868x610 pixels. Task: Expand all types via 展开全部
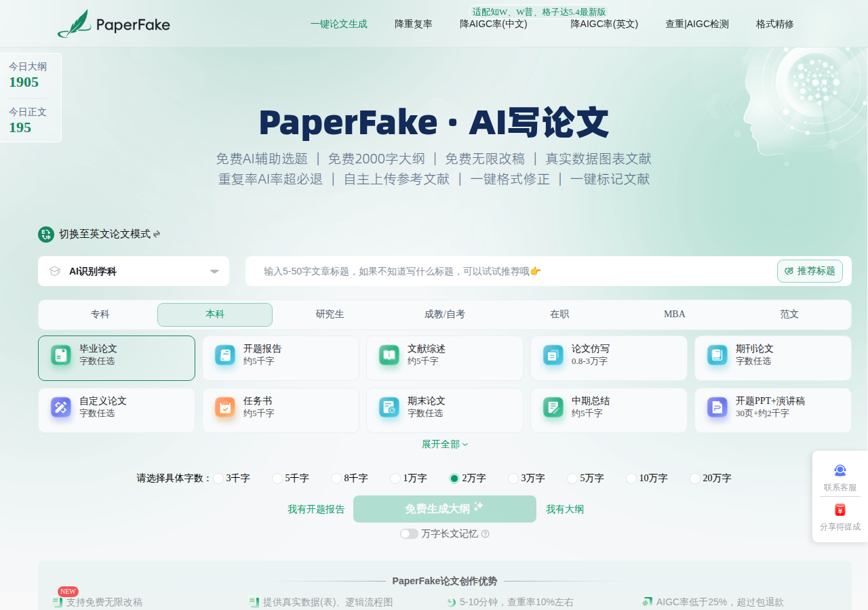pyautogui.click(x=445, y=444)
